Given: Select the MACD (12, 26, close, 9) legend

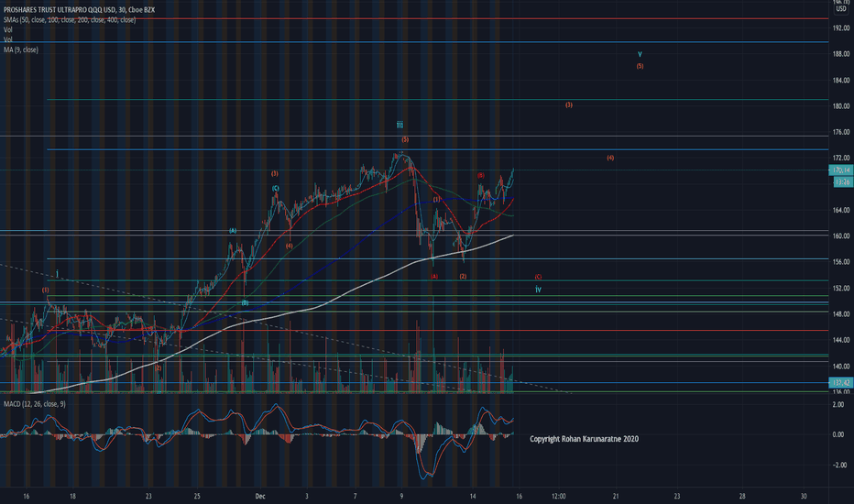Looking at the screenshot, I should 34,404.
